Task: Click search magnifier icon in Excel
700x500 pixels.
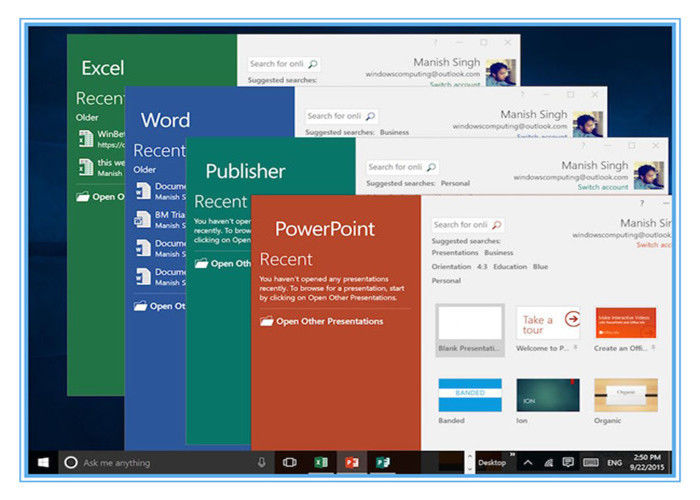Action: pos(313,64)
